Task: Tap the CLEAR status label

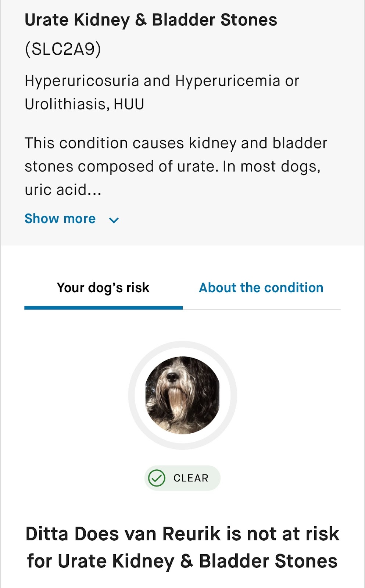Action: pyautogui.click(x=191, y=478)
